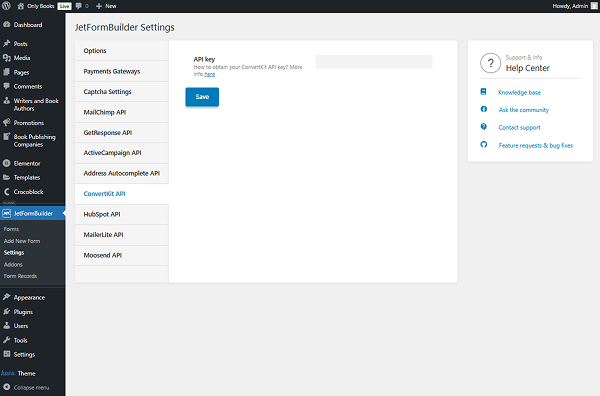Open the ActiveCampaign API tab
600x396 pixels.
point(122,153)
